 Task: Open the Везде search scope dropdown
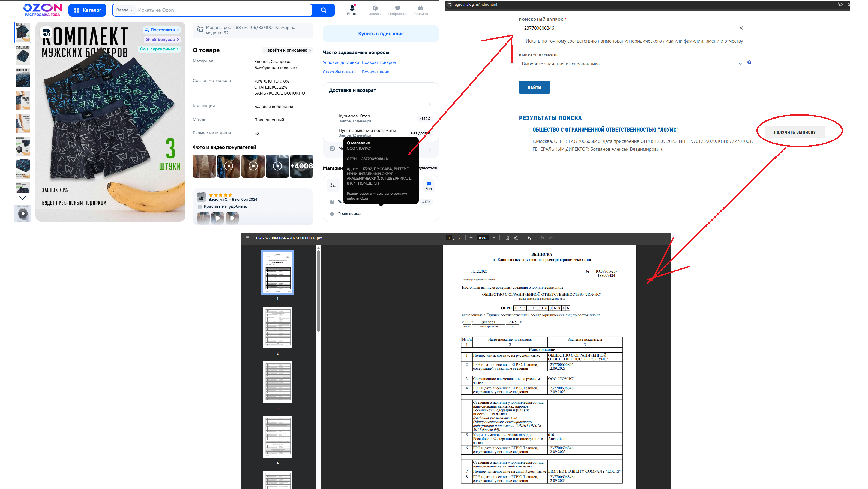click(x=124, y=10)
